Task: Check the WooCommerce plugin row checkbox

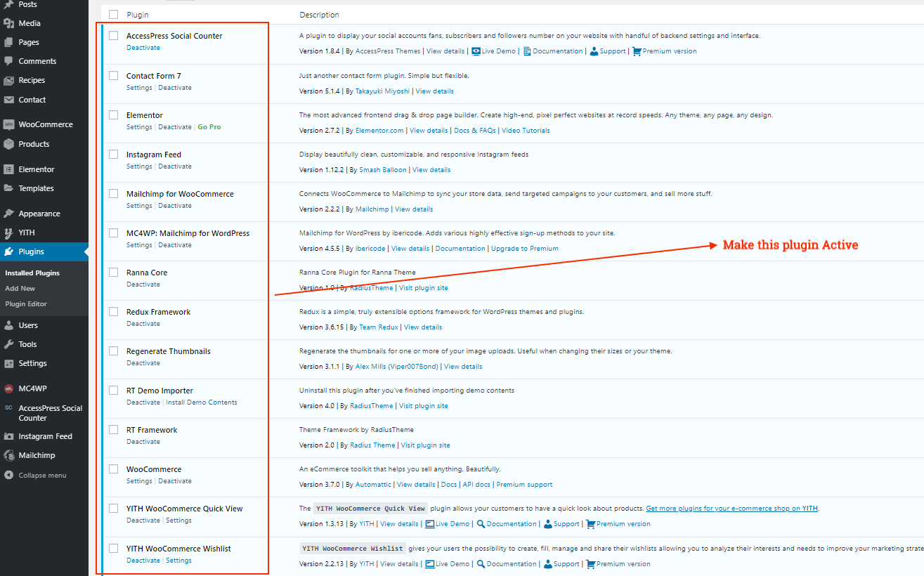Action: coord(114,469)
